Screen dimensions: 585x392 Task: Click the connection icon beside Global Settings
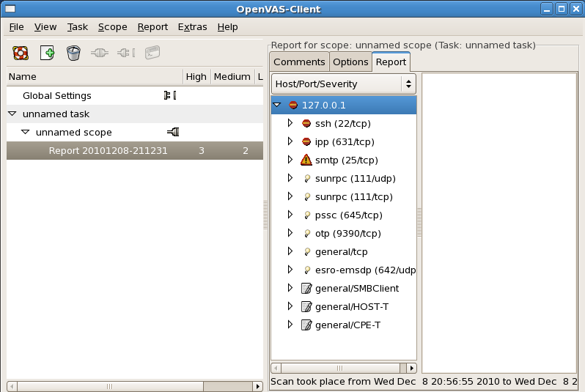pos(170,95)
